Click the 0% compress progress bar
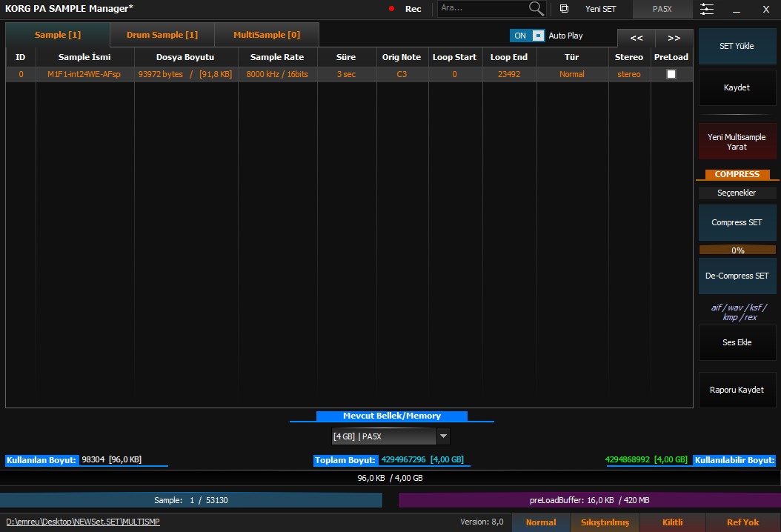The image size is (781, 532). pos(737,250)
